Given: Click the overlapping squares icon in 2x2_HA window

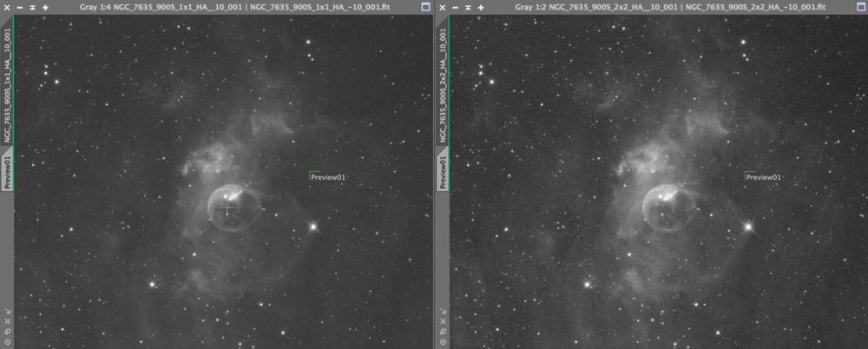Looking at the screenshot, I should tap(443, 332).
